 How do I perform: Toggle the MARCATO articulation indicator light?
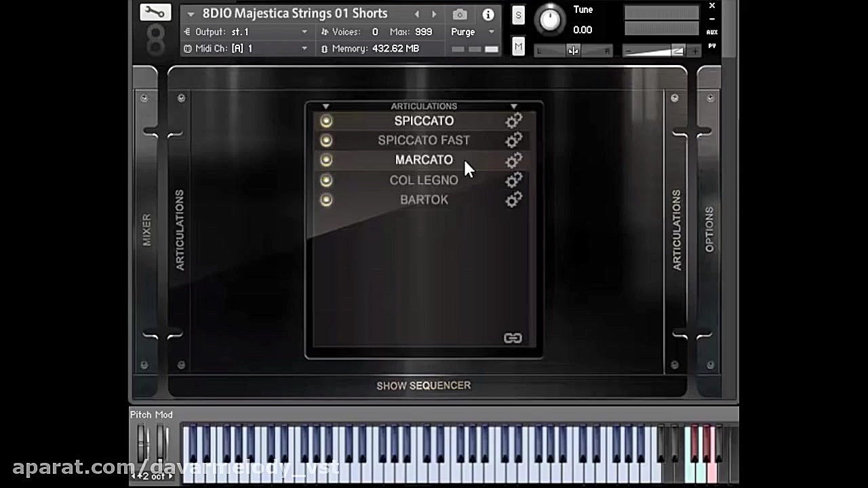tap(326, 160)
